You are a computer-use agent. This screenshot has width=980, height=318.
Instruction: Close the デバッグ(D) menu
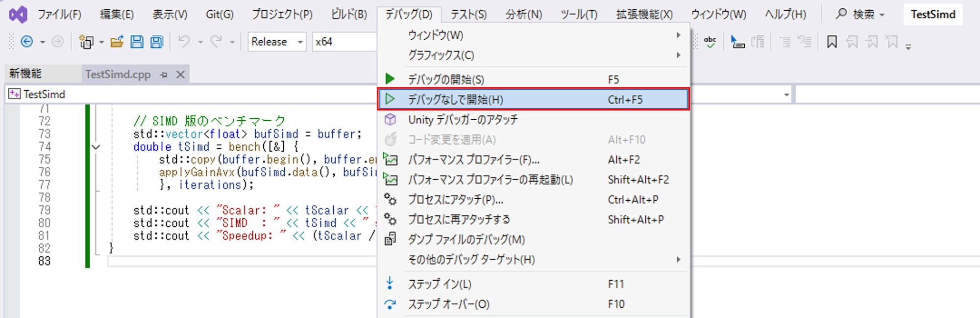click(409, 14)
